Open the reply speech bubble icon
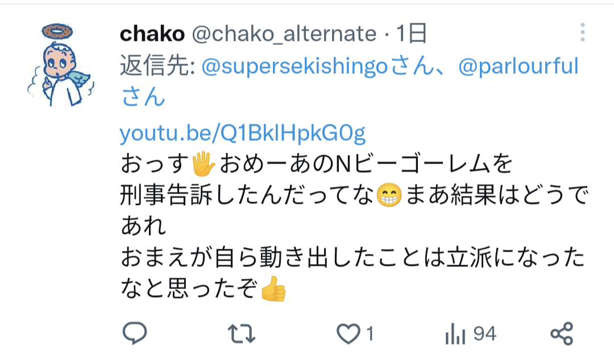The image size is (614, 364). (135, 333)
